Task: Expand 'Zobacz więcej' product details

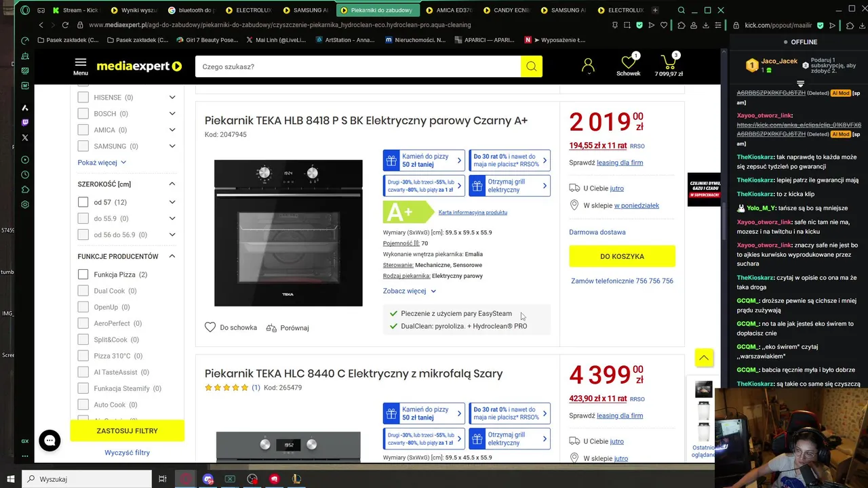Action: [410, 291]
